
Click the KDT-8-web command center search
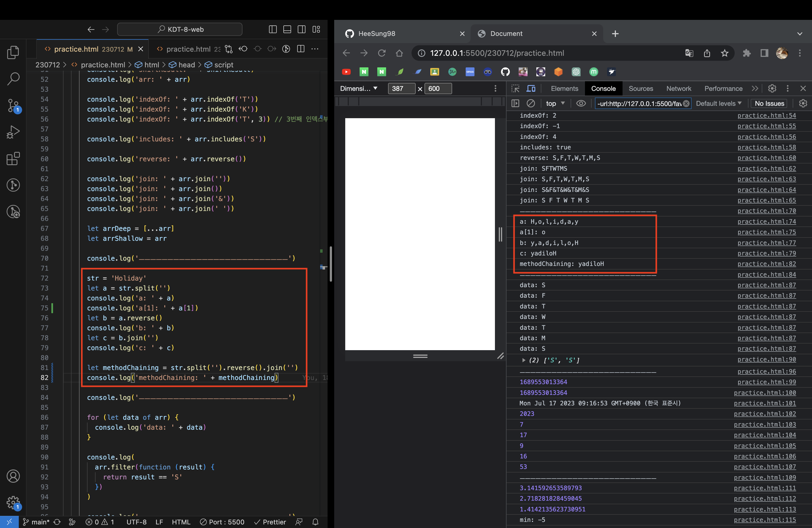(x=180, y=29)
